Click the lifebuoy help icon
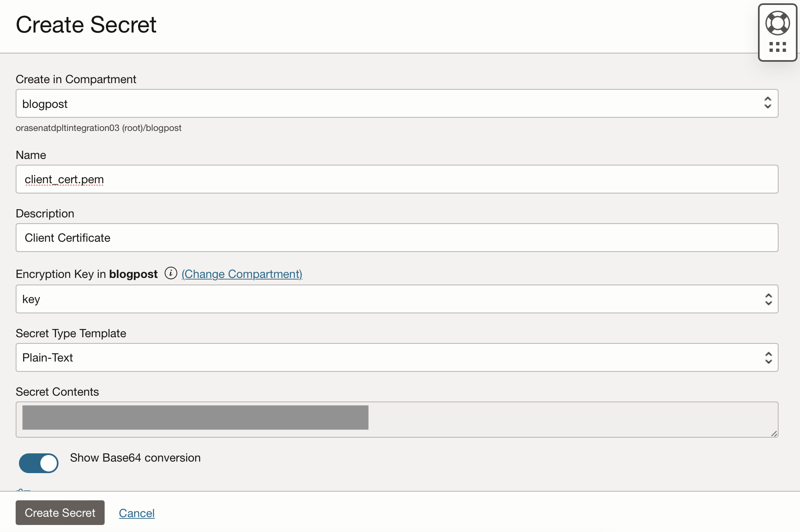 click(777, 23)
